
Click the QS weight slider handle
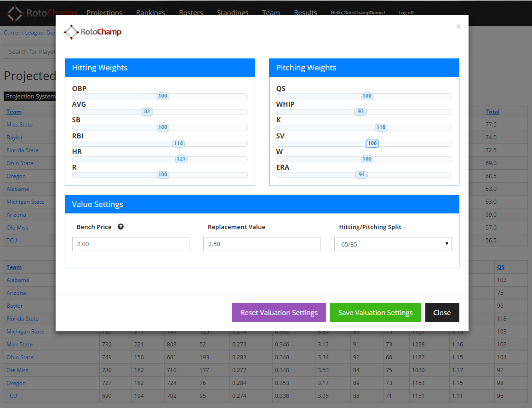(367, 96)
